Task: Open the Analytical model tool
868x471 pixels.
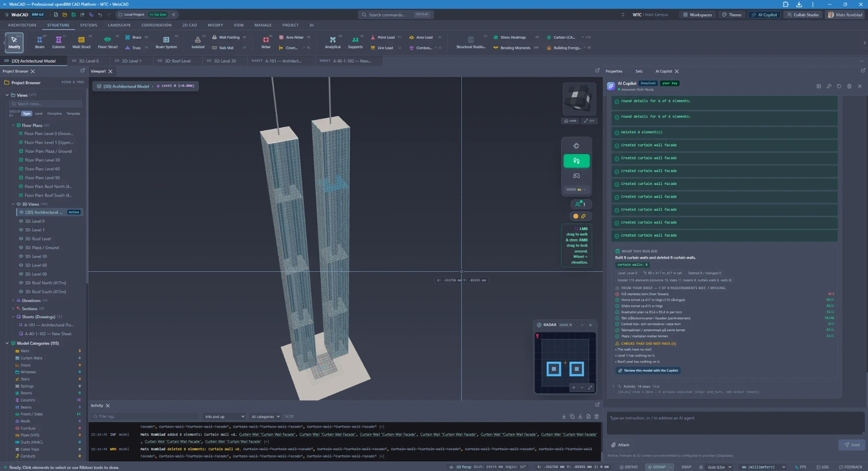Action: (x=333, y=42)
